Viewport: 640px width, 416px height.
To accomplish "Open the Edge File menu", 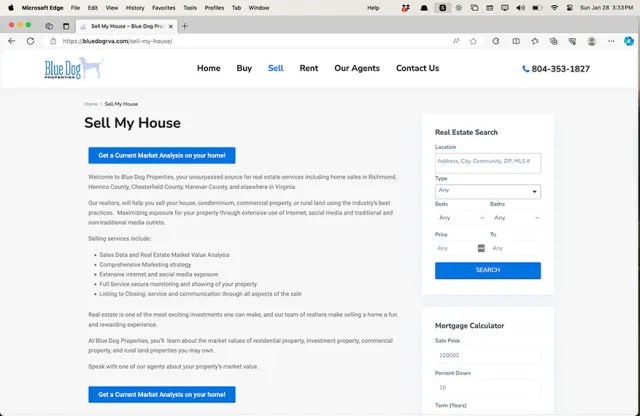I will pos(75,8).
